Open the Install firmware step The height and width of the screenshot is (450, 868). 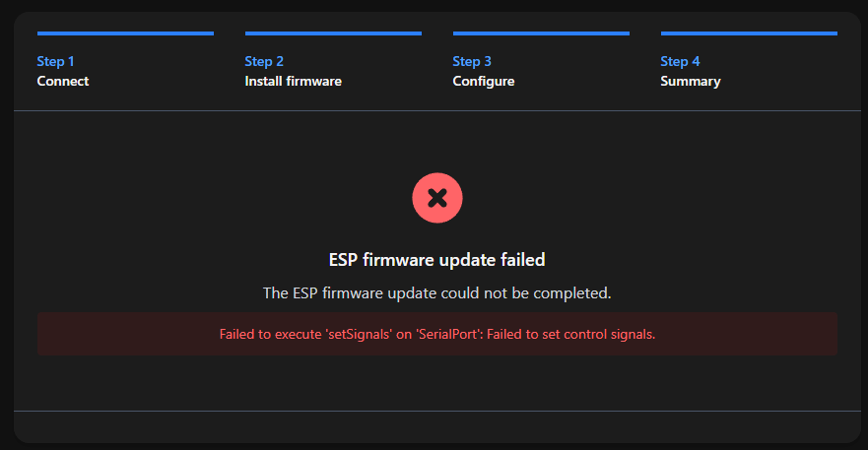tap(293, 81)
